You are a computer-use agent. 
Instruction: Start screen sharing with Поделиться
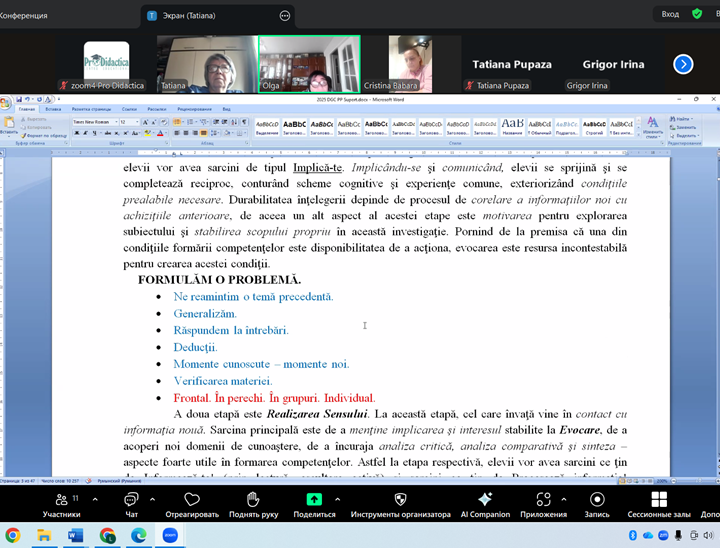(313, 503)
